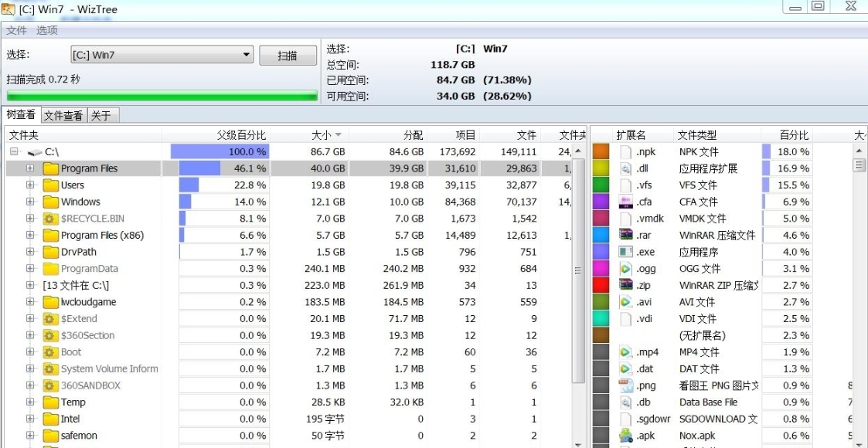Click the Program Files folder icon
Viewport: 868px width, 448px height.
coord(51,168)
